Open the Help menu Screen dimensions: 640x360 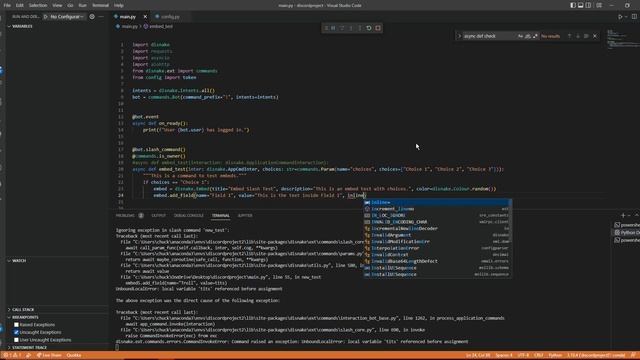click(x=119, y=5)
